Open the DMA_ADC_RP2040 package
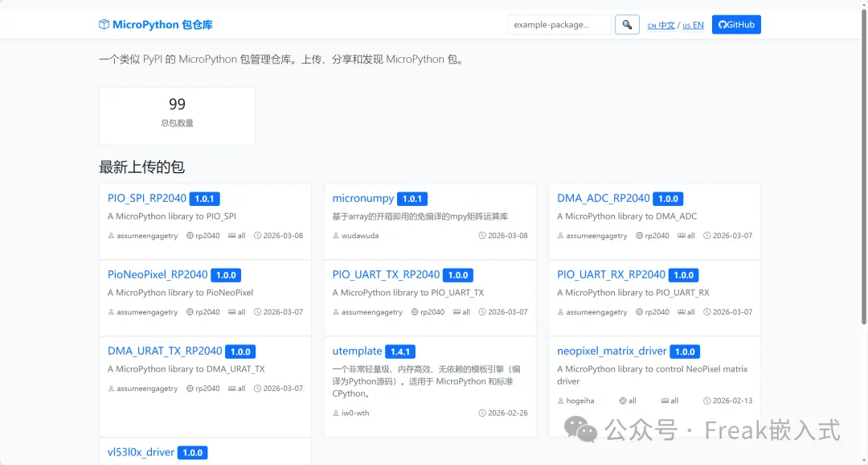This screenshot has height=465, width=868. pos(604,198)
